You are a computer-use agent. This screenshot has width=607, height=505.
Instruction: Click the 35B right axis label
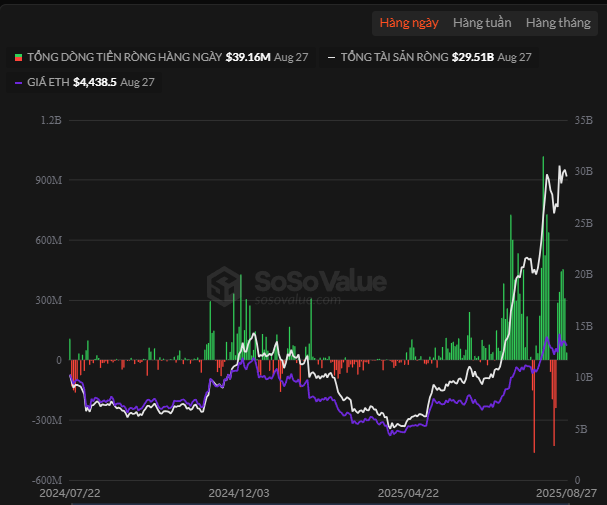point(583,120)
